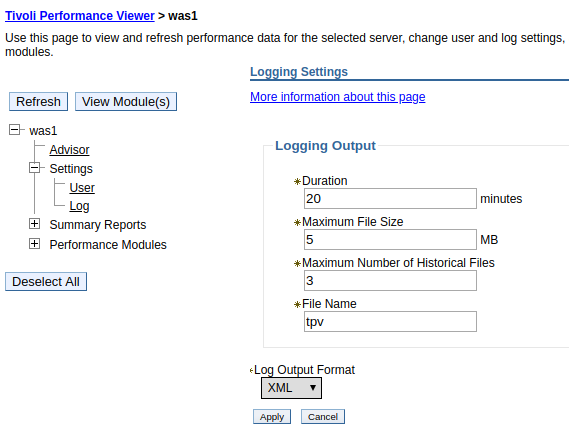Collapse the Settings tree node

pyautogui.click(x=34, y=168)
